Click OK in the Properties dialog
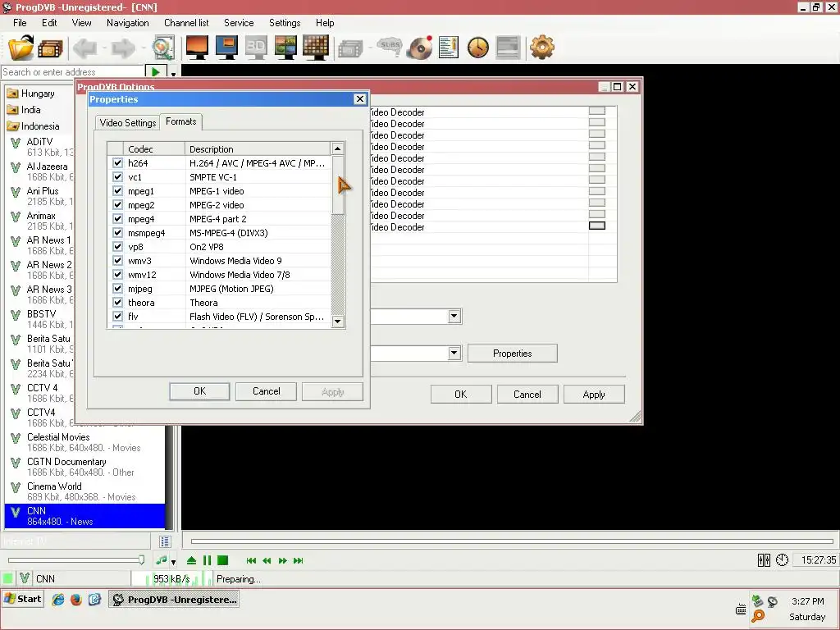840x630 pixels. (199, 391)
